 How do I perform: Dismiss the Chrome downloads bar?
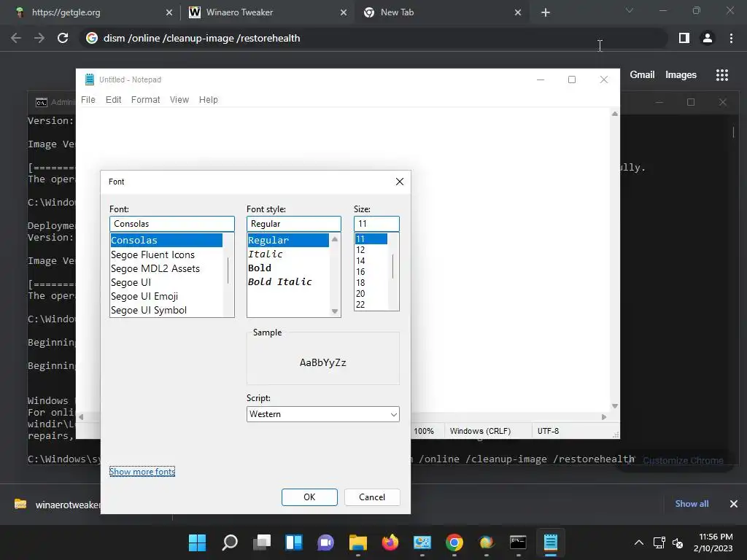click(734, 504)
